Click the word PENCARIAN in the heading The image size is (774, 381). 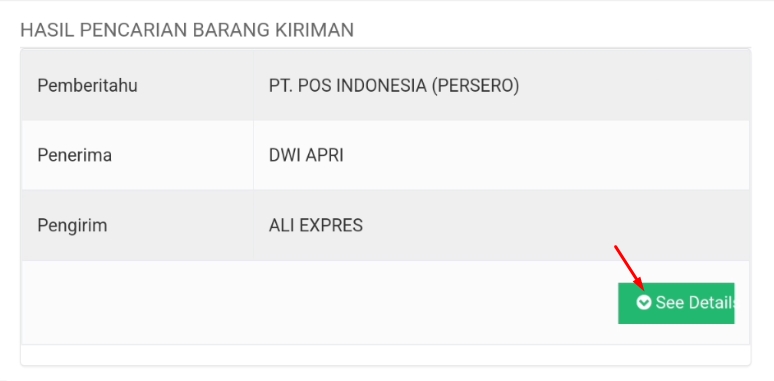coord(133,30)
